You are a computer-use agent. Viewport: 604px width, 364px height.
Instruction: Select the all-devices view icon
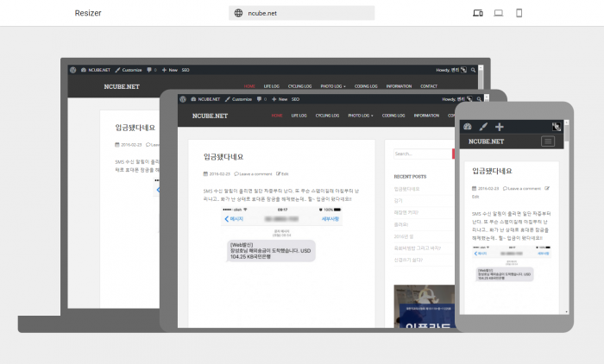coord(478,13)
